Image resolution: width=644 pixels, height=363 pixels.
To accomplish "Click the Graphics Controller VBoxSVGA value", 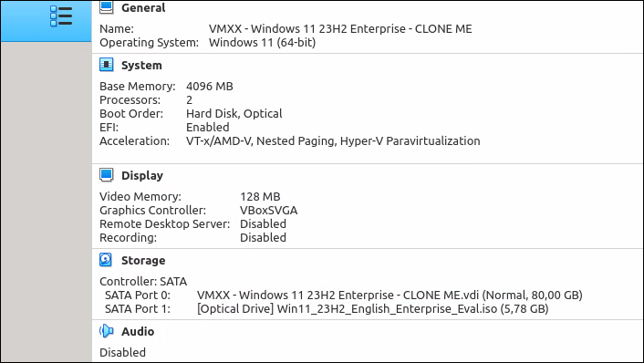I will point(268,211).
